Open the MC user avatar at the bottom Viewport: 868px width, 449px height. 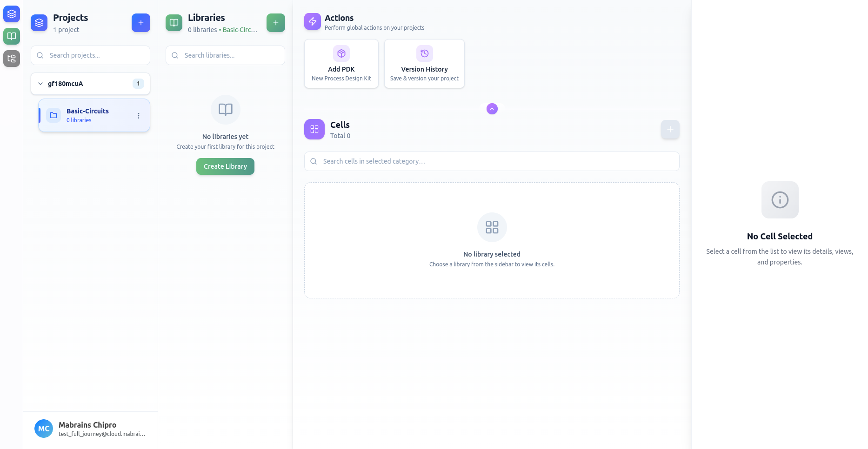point(43,428)
